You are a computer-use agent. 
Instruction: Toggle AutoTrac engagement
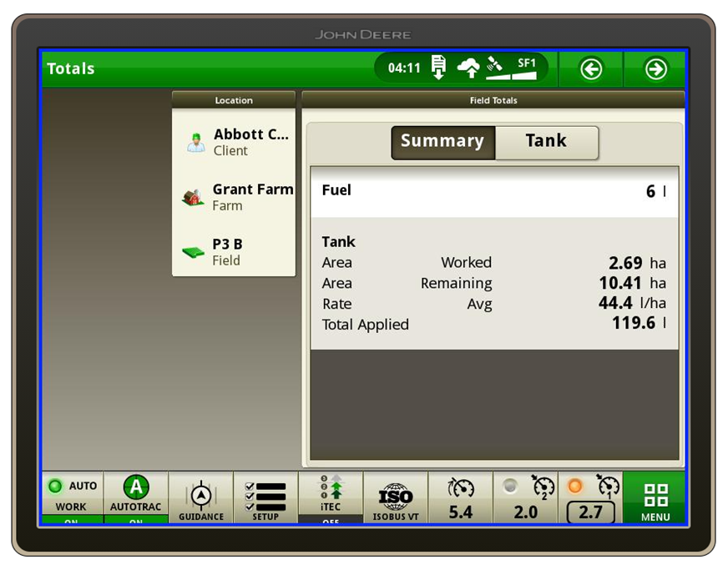click(x=135, y=497)
